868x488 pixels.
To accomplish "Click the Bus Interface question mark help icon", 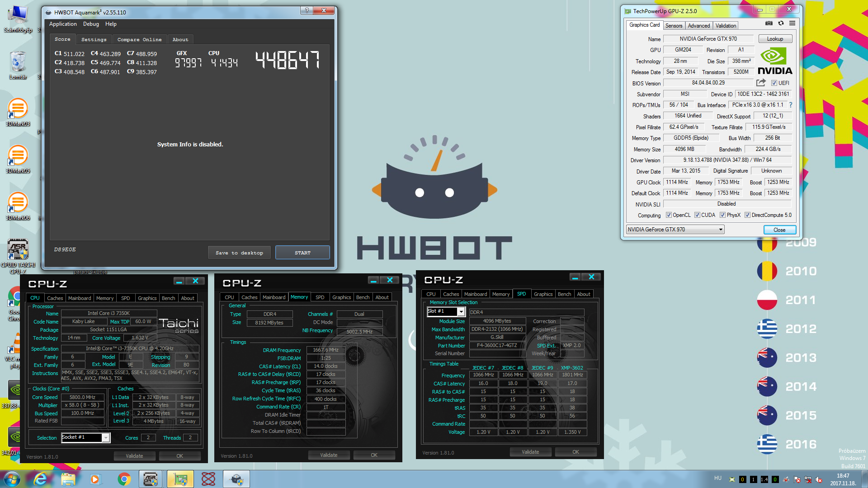I will point(791,105).
